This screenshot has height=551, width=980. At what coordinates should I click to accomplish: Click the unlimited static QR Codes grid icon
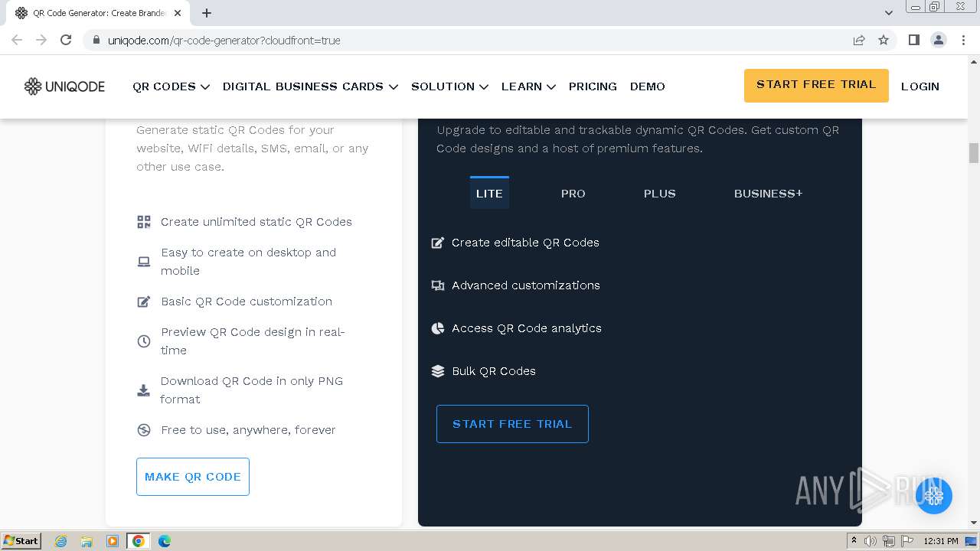(x=144, y=222)
